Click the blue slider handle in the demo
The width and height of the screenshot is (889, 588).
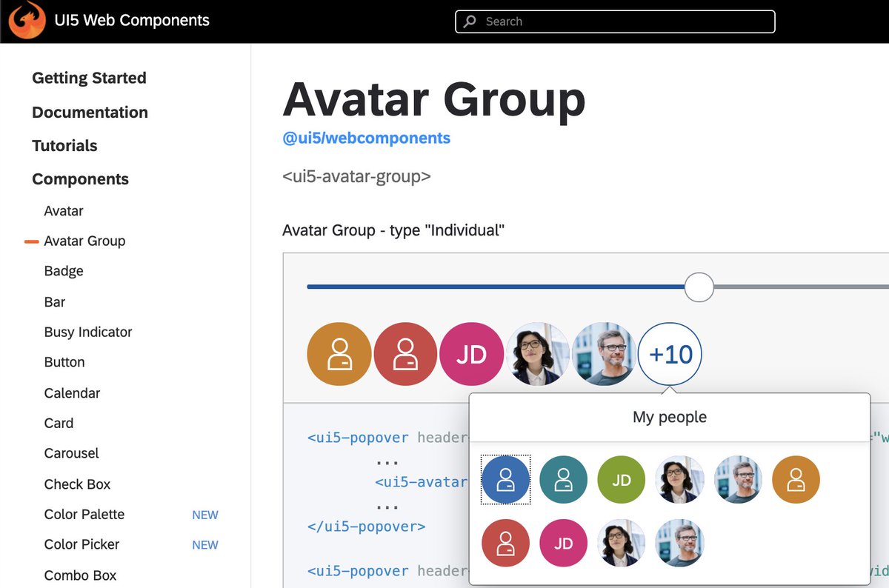click(x=699, y=287)
